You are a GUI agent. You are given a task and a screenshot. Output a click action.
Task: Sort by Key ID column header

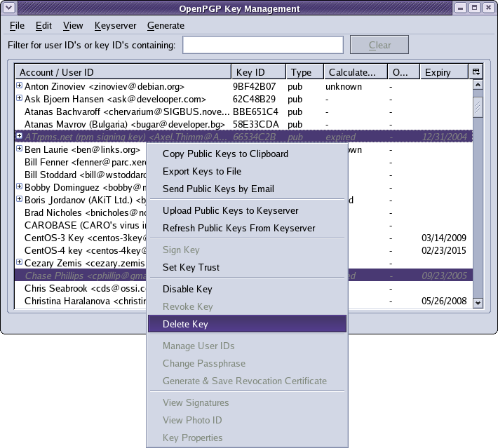tap(259, 72)
